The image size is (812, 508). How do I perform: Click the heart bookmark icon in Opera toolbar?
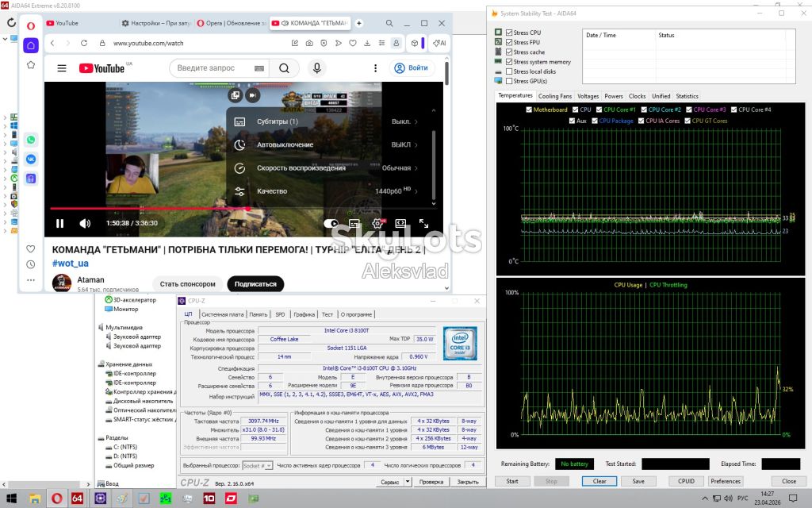click(353, 43)
